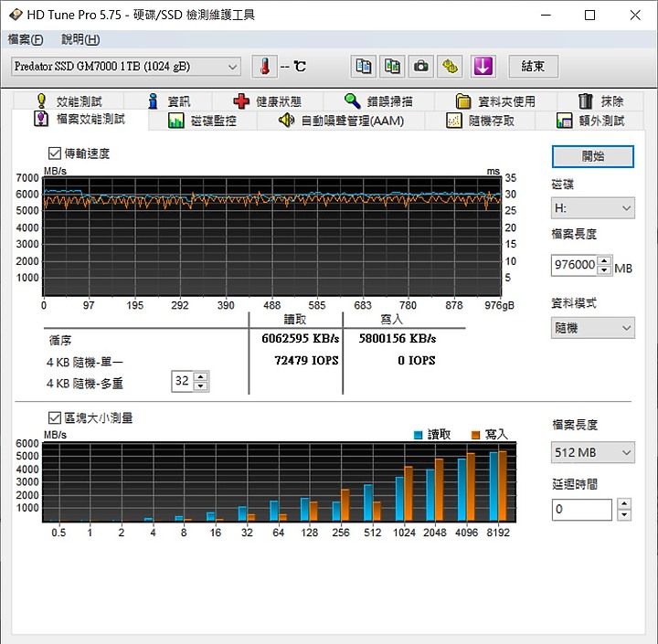Click the 976000 MB file length field
This screenshot has height=644, width=658.
click(574, 265)
